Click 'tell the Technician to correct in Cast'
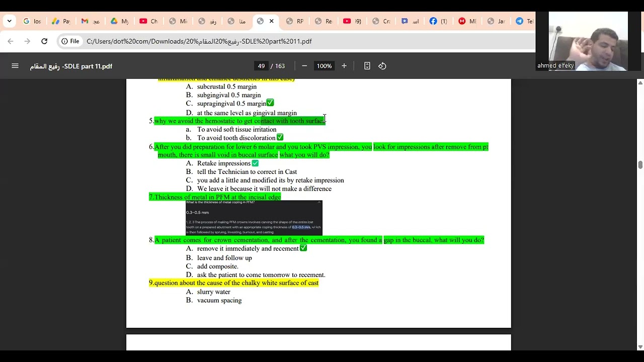The height and width of the screenshot is (362, 644). tap(247, 172)
